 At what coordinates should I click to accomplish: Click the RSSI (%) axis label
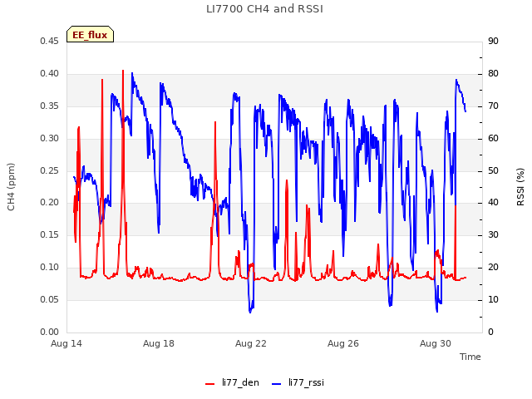(520, 187)
